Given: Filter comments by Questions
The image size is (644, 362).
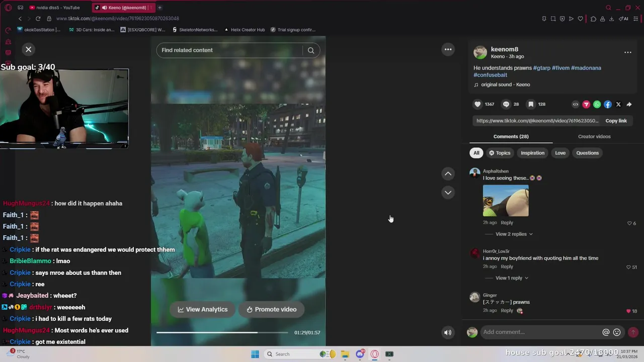Looking at the screenshot, I should point(587,153).
